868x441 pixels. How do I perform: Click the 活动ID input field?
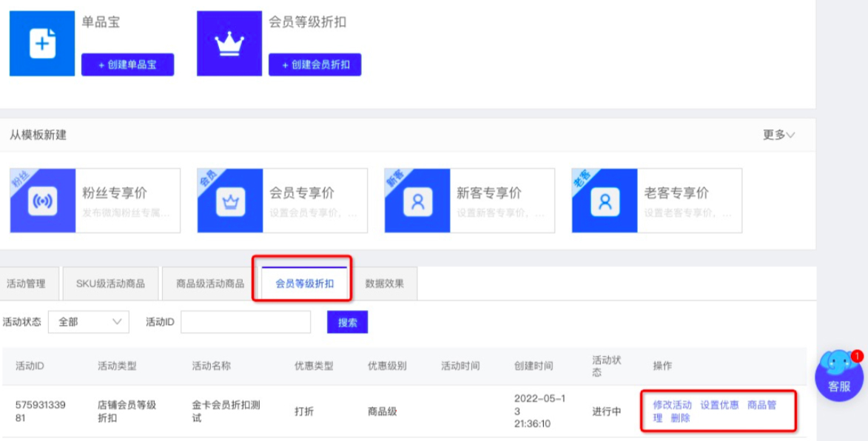pyautogui.click(x=245, y=322)
